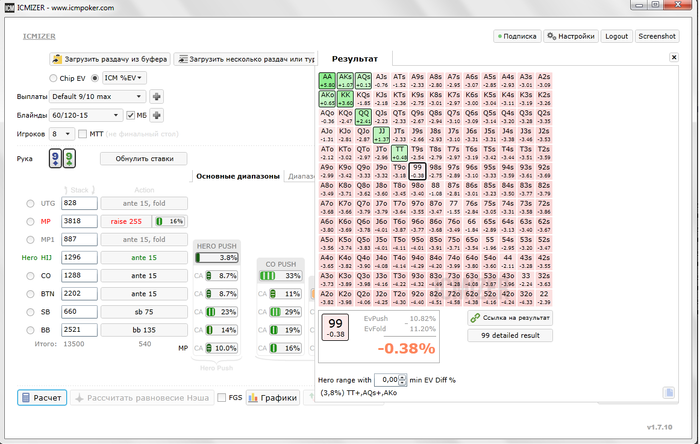This screenshot has width=700, height=444.
Task: Adjust the HERO PUSH 3.8% range slider
Action: [217, 257]
